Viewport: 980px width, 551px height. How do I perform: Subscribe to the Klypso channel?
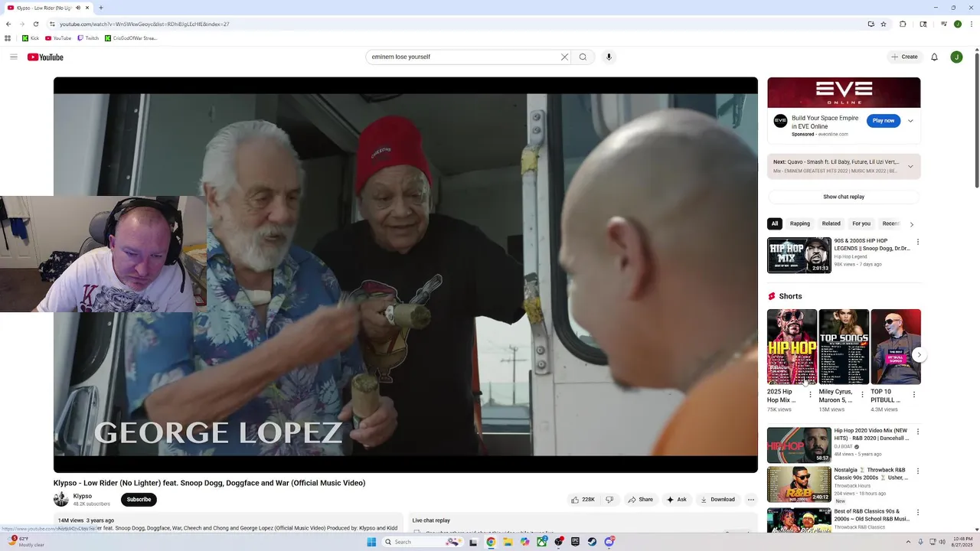pyautogui.click(x=139, y=500)
